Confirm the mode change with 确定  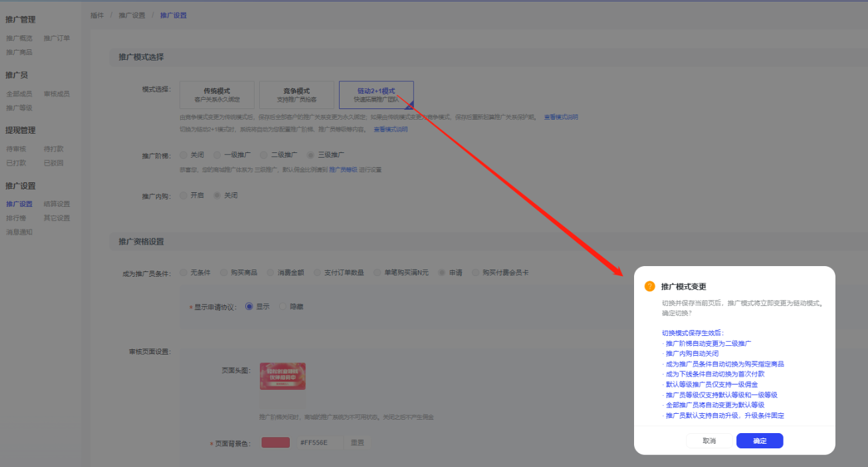760,441
